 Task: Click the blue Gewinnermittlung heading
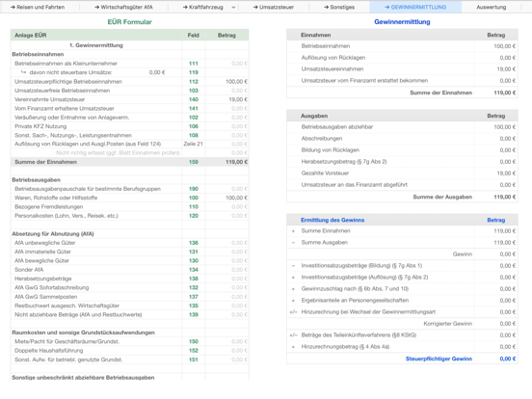[x=402, y=22]
